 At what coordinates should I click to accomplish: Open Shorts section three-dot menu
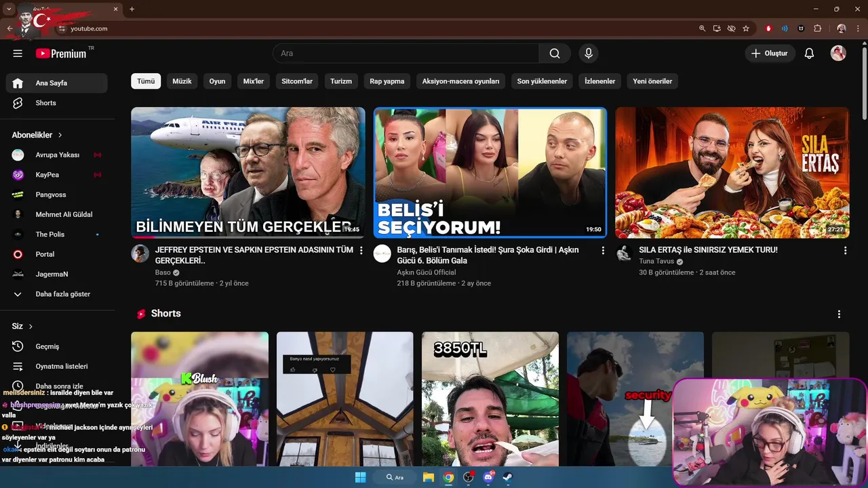839,314
